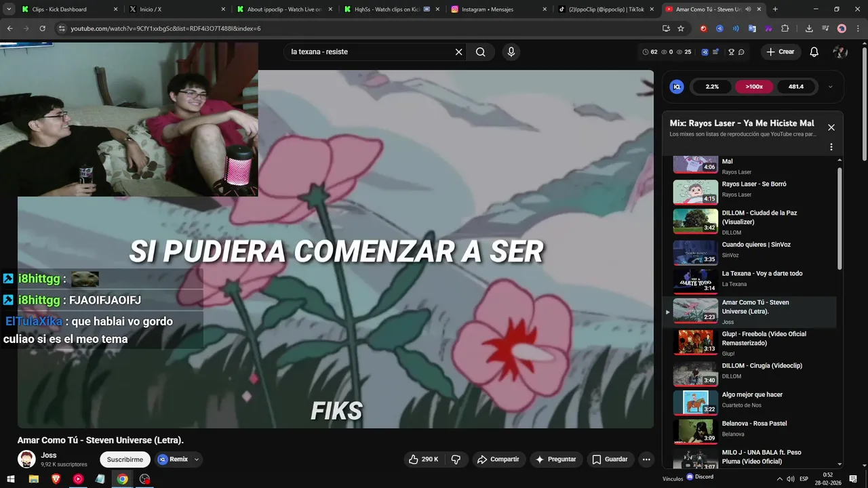868x488 pixels.
Task: Click the vidIQ round logo in stats panel
Action: click(677, 87)
